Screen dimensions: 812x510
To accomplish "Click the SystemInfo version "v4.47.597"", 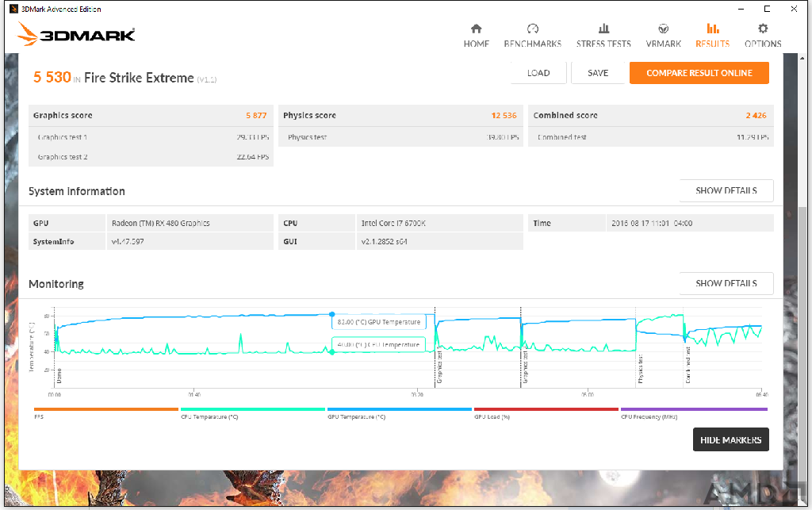I will pyautogui.click(x=128, y=241).
